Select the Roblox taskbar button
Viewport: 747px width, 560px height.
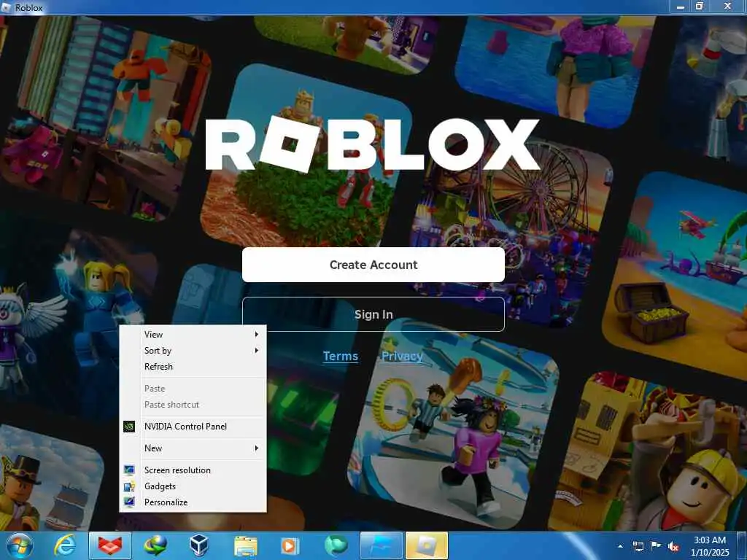pyautogui.click(x=426, y=545)
